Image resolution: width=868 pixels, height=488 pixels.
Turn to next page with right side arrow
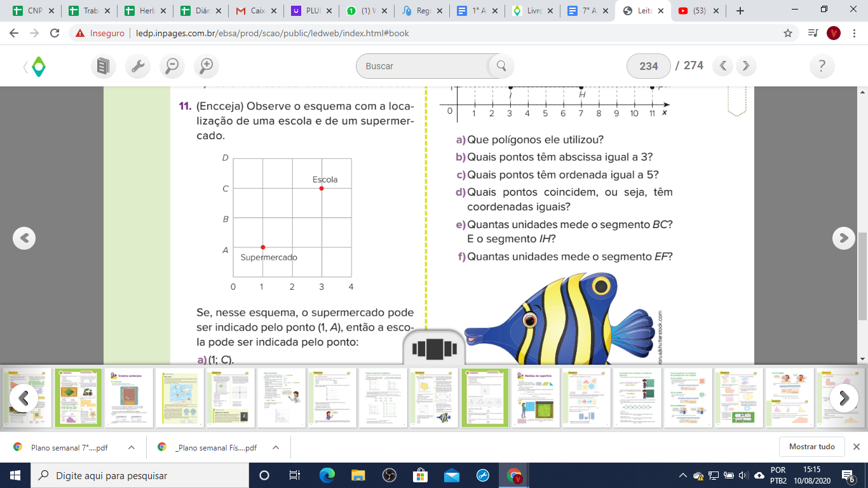pyautogui.click(x=844, y=238)
